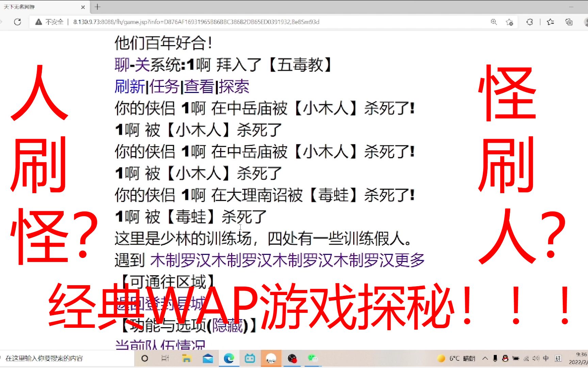Click the 关 link next to 聊
Image resolution: width=588 pixels, height=368 pixels.
[x=142, y=65]
